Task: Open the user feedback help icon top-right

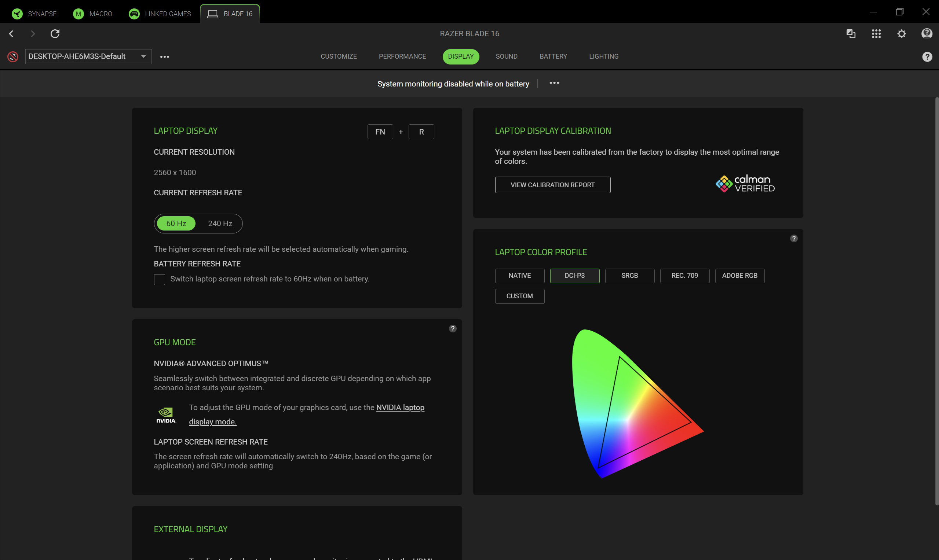Action: 927,34
